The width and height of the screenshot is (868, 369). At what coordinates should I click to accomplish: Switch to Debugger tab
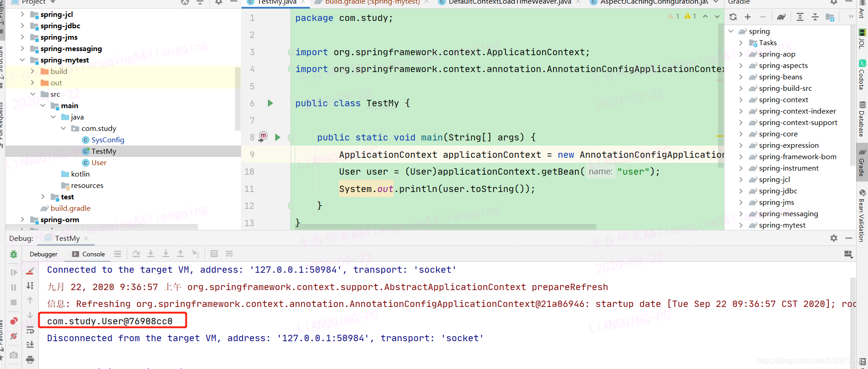pos(44,254)
